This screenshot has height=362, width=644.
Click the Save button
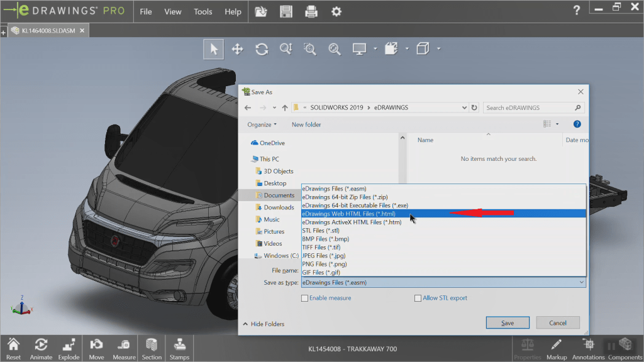pos(508,323)
